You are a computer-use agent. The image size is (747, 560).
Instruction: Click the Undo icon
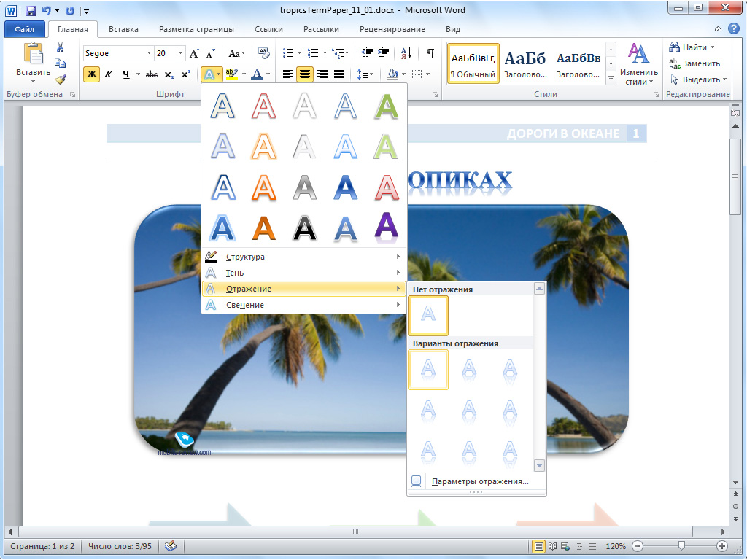coord(47,10)
